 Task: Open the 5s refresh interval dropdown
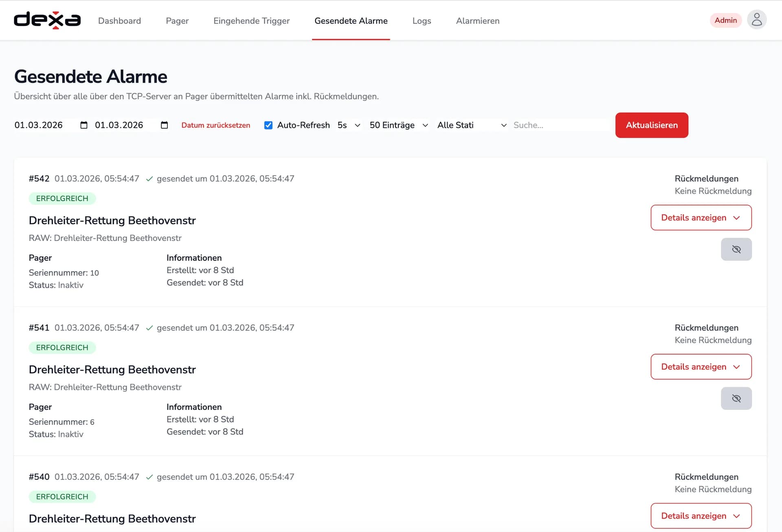point(349,125)
